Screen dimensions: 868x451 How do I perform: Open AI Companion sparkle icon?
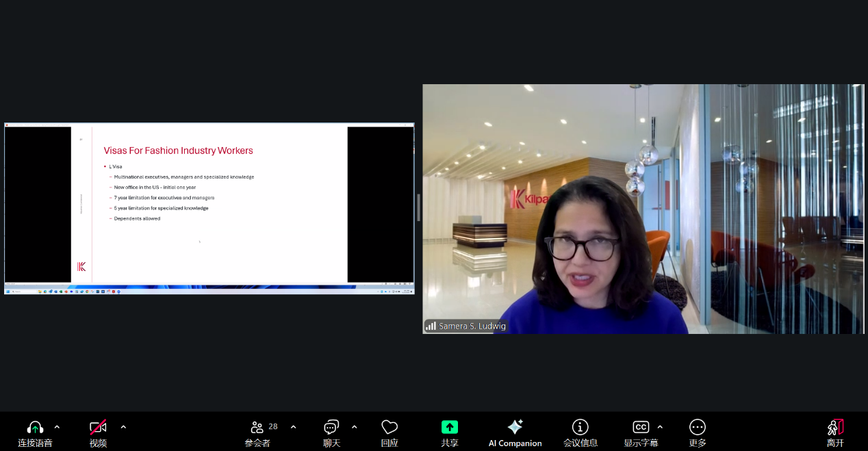tap(515, 428)
